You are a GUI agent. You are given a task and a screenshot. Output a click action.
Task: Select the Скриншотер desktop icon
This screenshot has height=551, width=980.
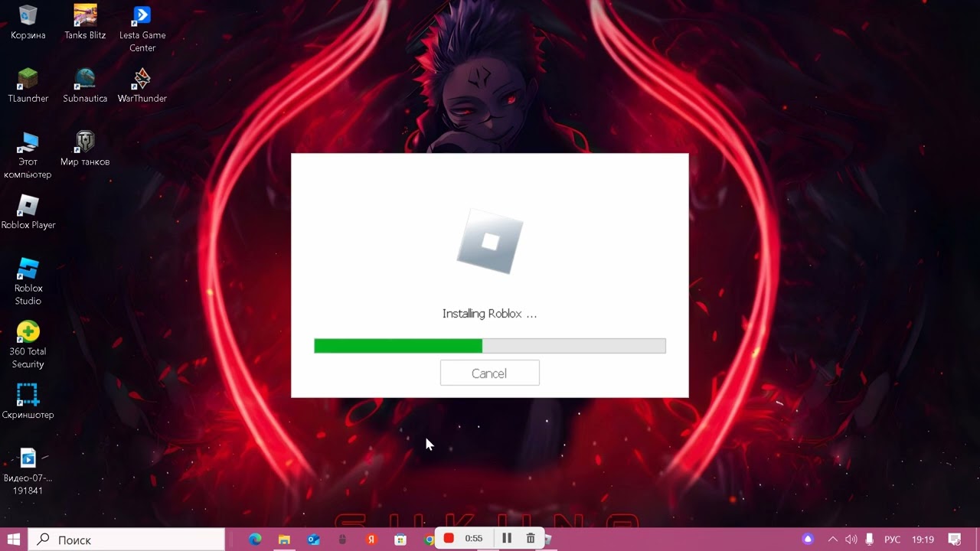click(x=28, y=402)
